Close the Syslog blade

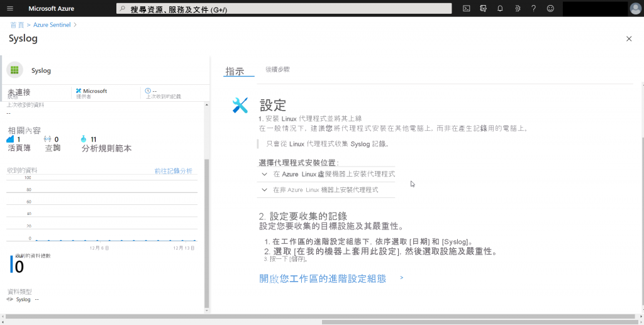629,38
